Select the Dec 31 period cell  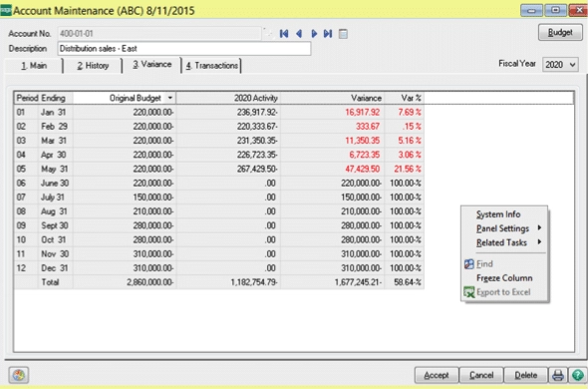click(55, 268)
